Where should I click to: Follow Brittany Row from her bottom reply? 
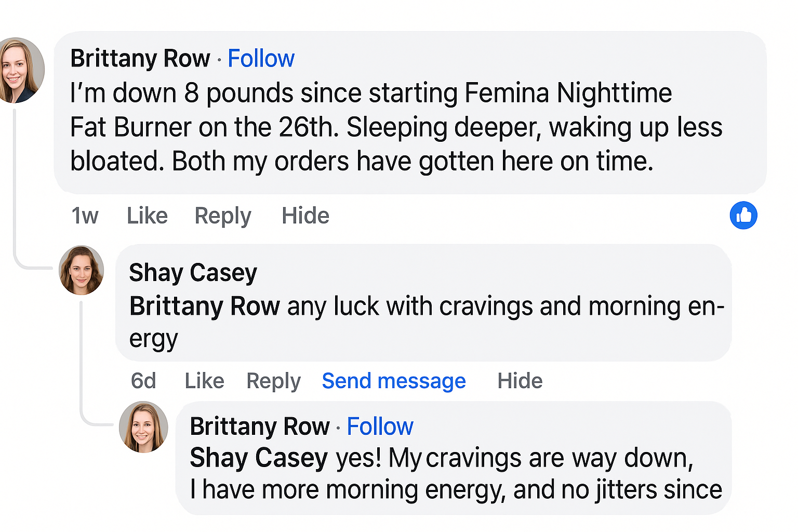(380, 427)
